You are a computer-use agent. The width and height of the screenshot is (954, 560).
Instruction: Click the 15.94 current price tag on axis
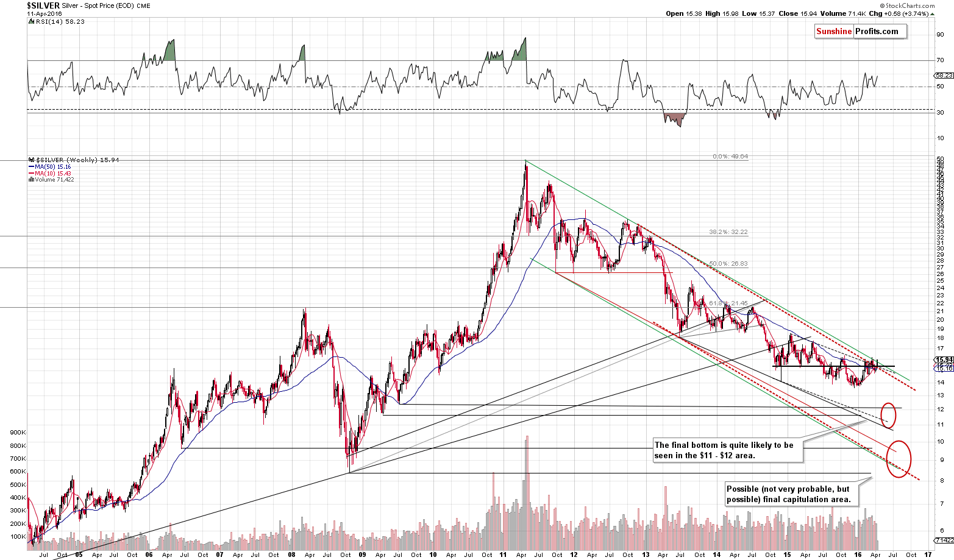(944, 360)
